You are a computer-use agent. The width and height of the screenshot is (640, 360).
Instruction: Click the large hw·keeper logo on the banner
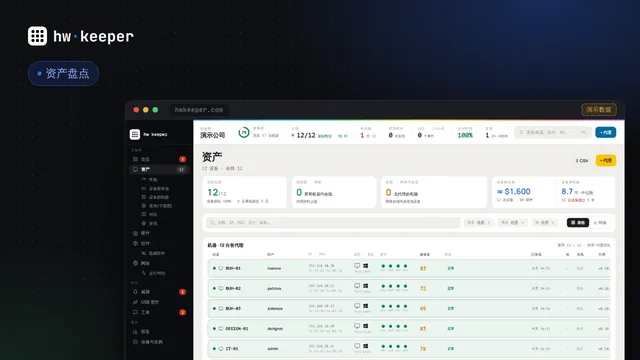[81, 36]
